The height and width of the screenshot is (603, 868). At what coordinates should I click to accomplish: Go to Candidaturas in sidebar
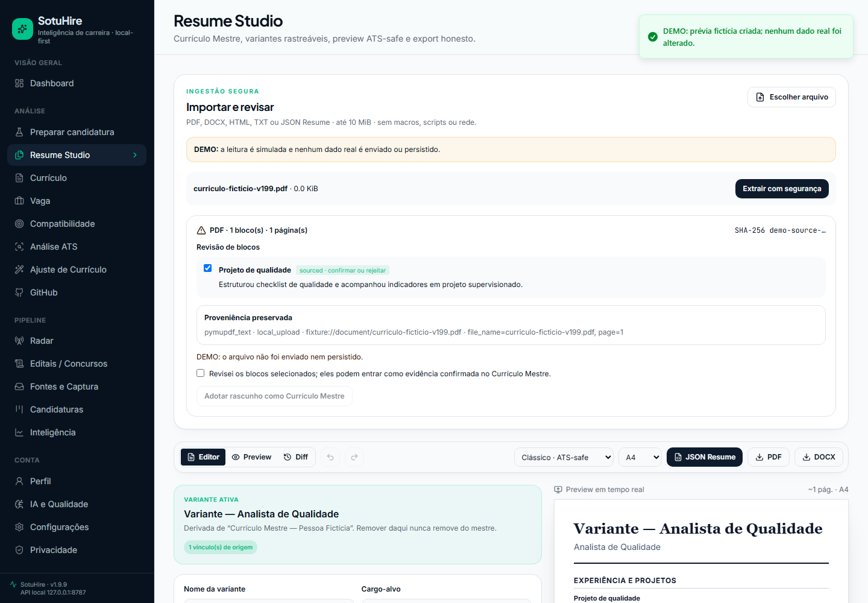(x=77, y=409)
